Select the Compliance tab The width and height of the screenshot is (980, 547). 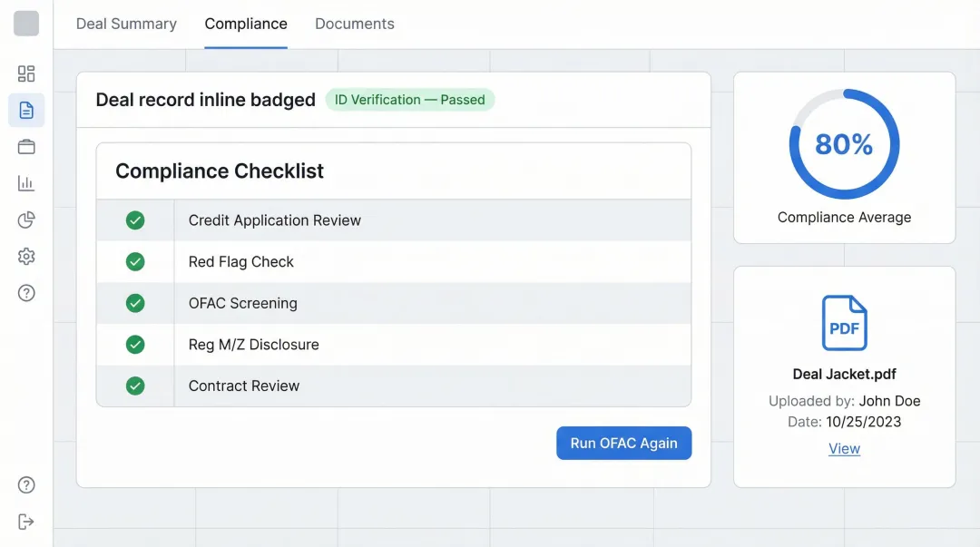click(x=245, y=24)
